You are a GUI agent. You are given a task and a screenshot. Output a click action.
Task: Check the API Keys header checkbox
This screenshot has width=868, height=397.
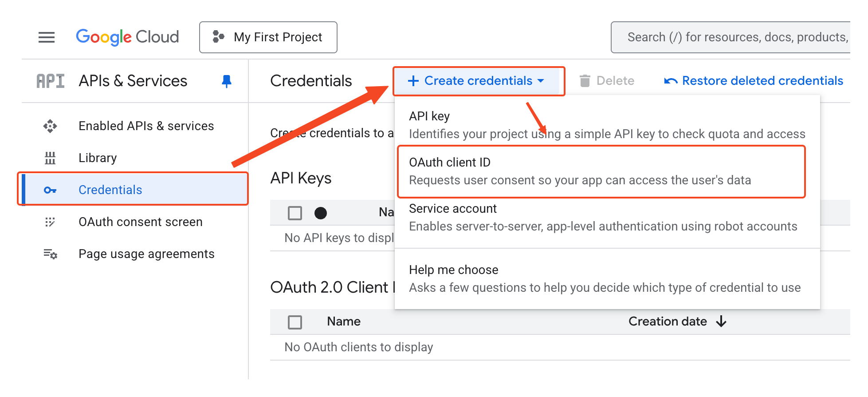click(x=295, y=213)
